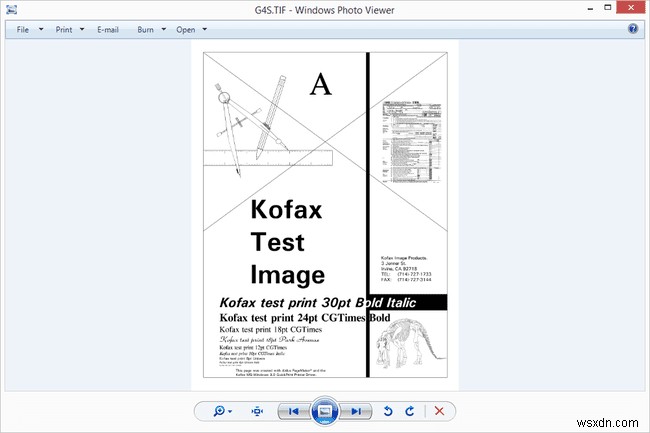Go to the next image
Viewport: 650px width, 433px height.
point(356,411)
